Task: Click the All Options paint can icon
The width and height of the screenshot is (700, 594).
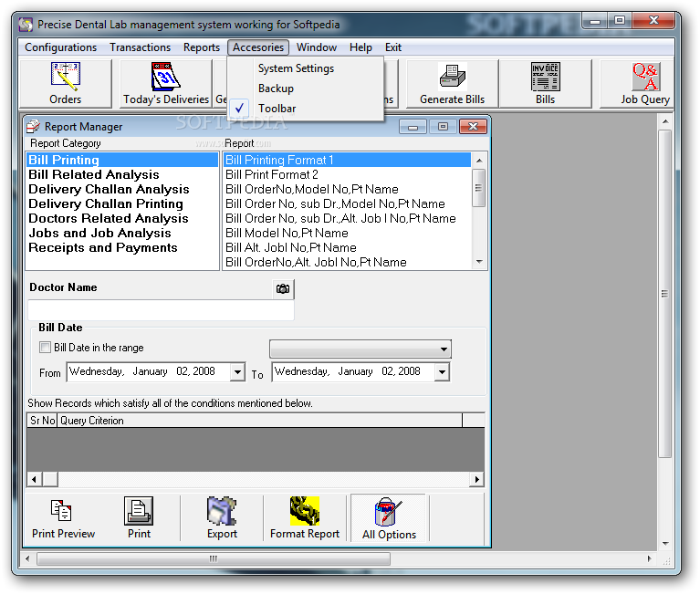Action: [x=389, y=512]
